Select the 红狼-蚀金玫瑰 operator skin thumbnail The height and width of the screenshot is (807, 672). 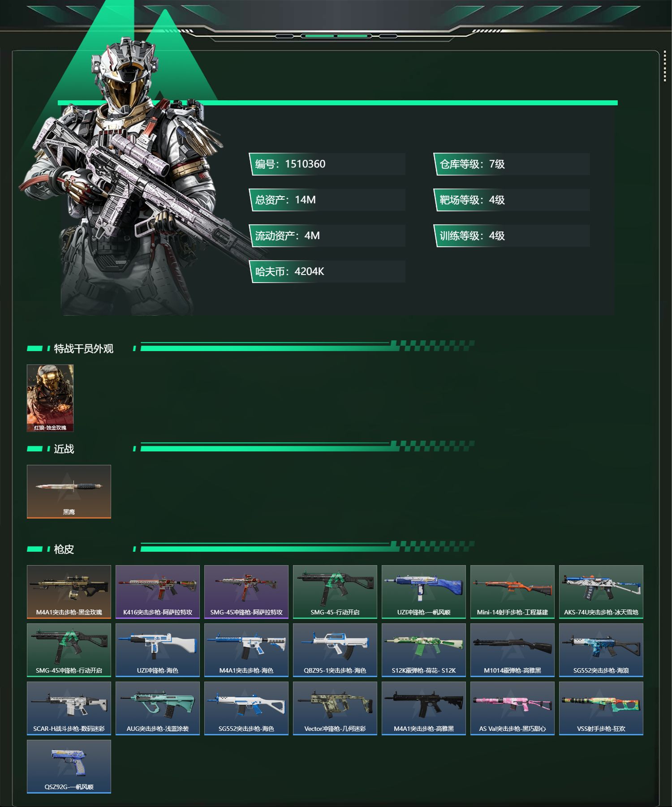pos(50,398)
